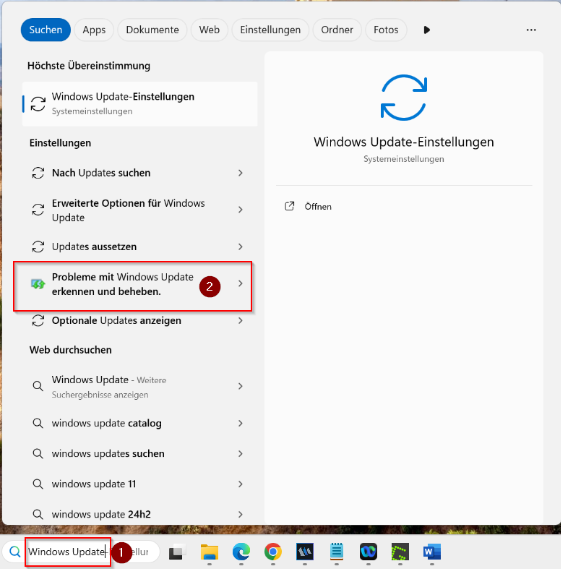Switch to the Apps filter tab
Viewport: 562px width, 569px height.
point(94,30)
